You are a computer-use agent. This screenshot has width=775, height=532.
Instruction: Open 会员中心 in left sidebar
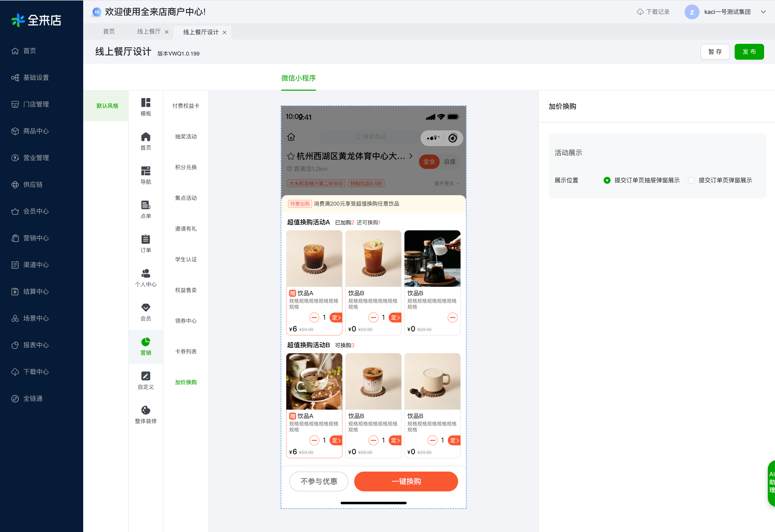click(x=30, y=211)
